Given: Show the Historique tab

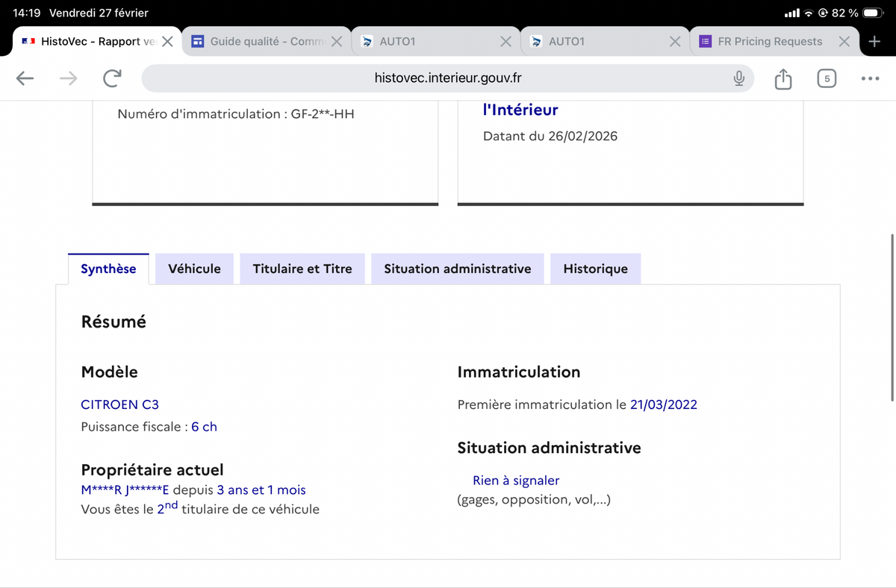Looking at the screenshot, I should pos(595,269).
